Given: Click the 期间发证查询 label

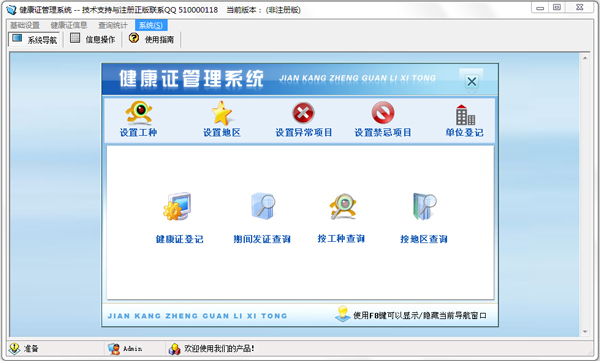Looking at the screenshot, I should pos(262,239).
